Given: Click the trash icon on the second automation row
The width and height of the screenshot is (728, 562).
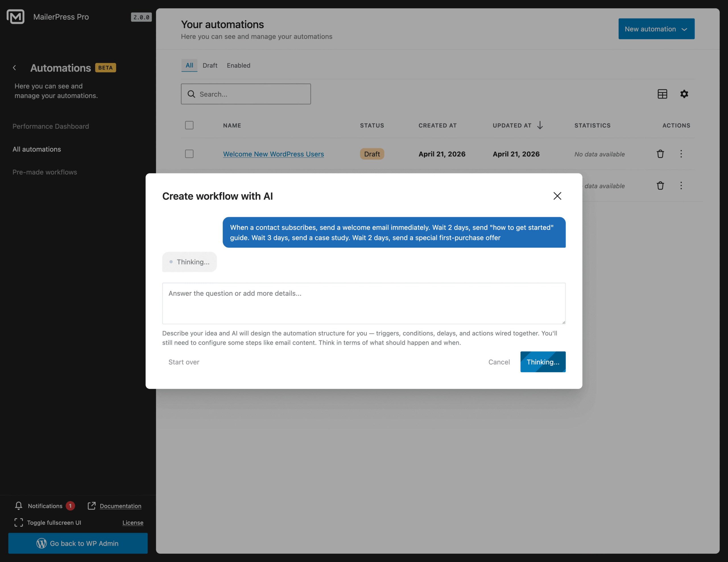Looking at the screenshot, I should (x=661, y=186).
